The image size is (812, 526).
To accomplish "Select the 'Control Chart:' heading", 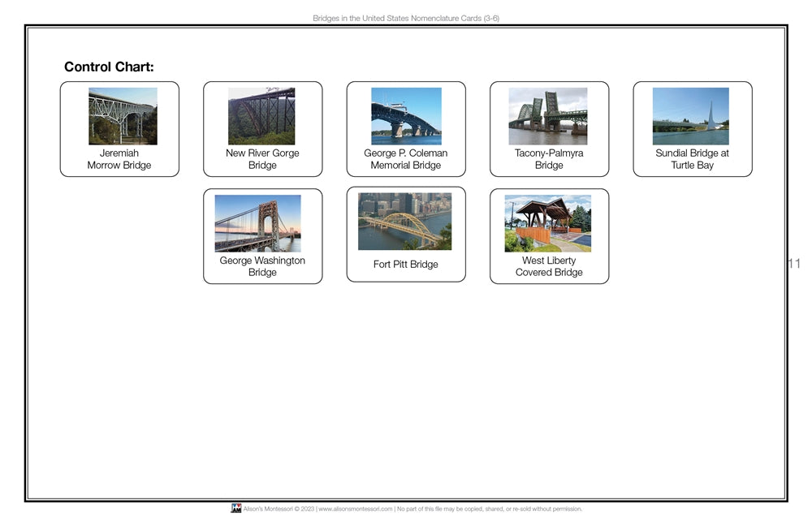I will pos(110,67).
